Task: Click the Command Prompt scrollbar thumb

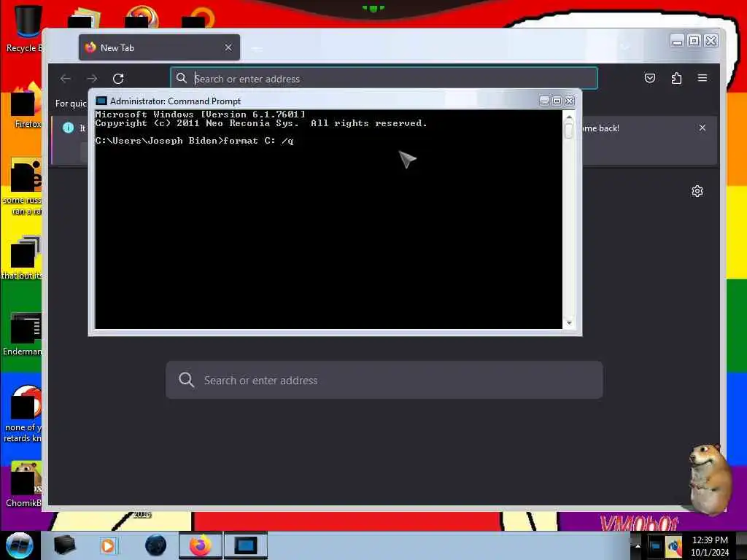Action: click(x=569, y=131)
